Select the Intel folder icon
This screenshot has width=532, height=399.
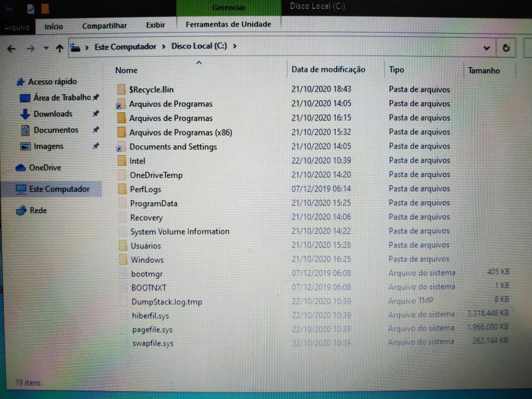[x=122, y=161]
